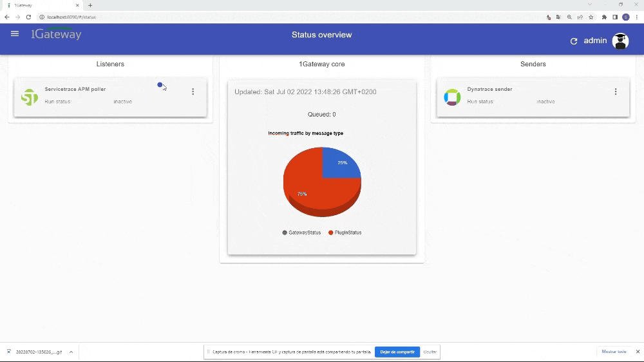Open a new browser tab
The height and width of the screenshot is (362, 644).
(90, 5)
